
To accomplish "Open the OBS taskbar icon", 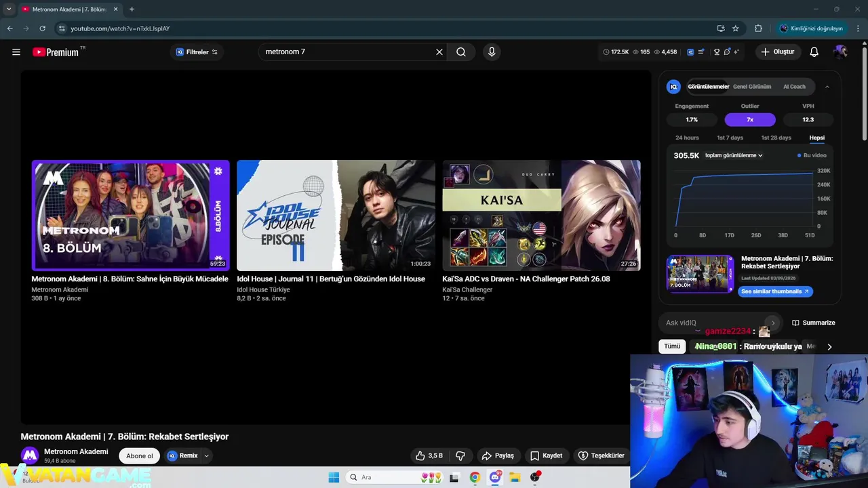I will point(535,477).
